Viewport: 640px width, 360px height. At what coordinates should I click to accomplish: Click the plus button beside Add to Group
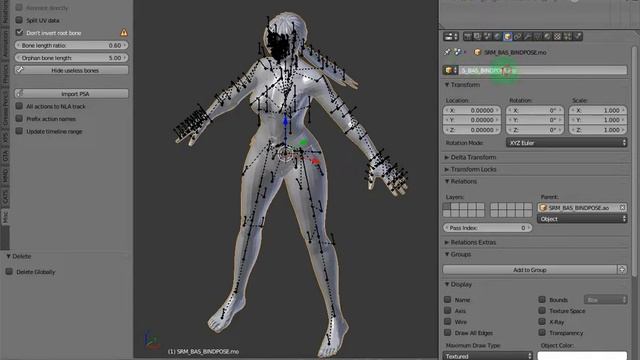point(622,269)
